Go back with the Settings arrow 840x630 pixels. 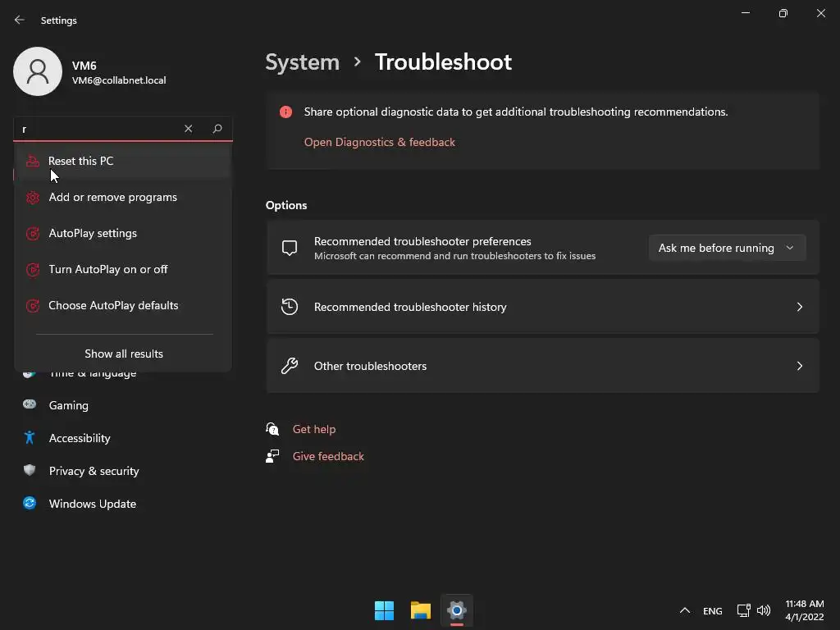coord(20,20)
